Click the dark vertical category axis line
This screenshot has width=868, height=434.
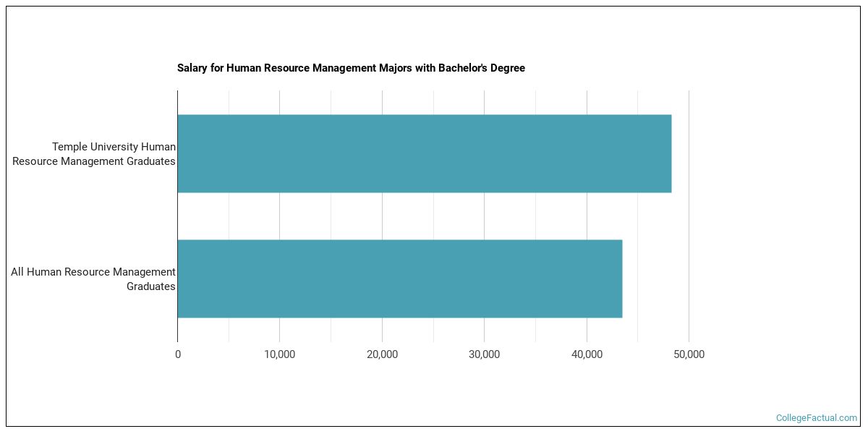coord(177,216)
